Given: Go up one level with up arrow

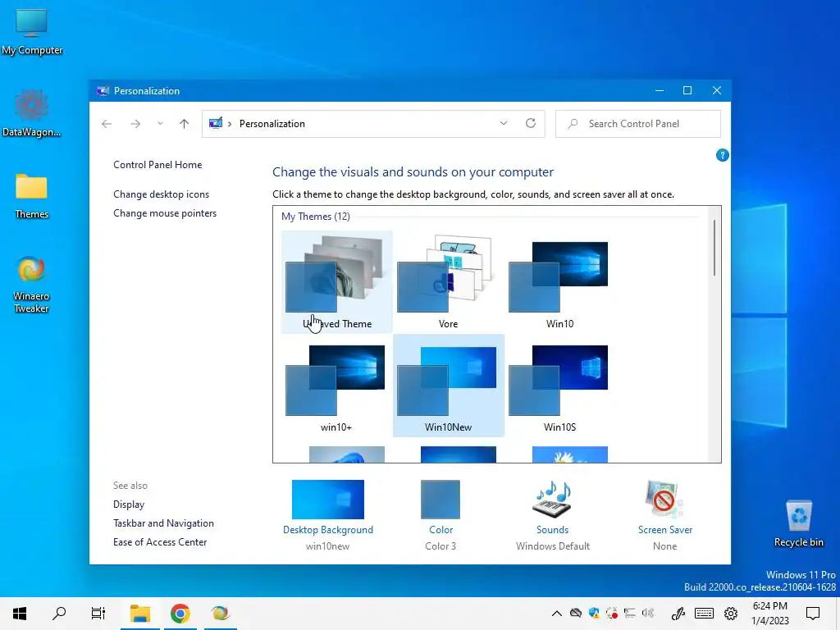Looking at the screenshot, I should tap(185, 124).
